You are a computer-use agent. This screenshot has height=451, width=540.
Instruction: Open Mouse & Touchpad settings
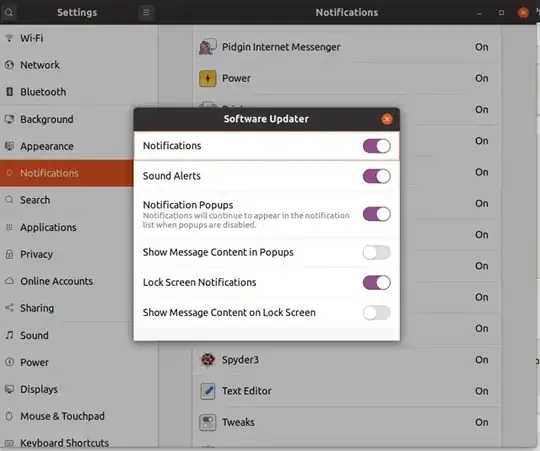79,416
